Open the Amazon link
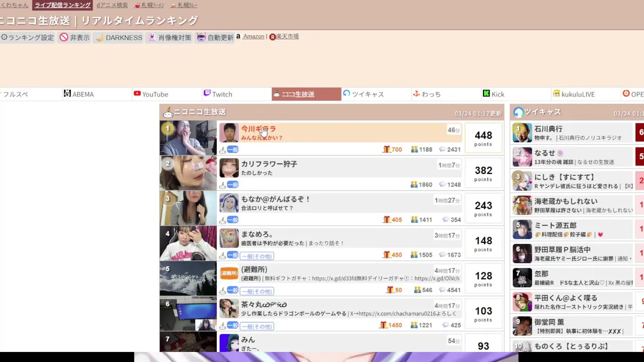Screen dimensions: 644x362 (253, 36)
